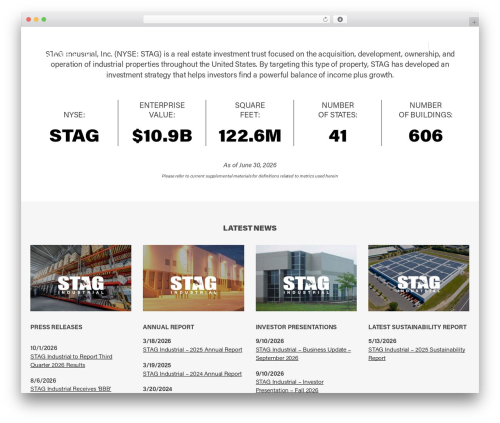Click the 'LATEST NEWS' section title
The image size is (500, 423).
(250, 228)
